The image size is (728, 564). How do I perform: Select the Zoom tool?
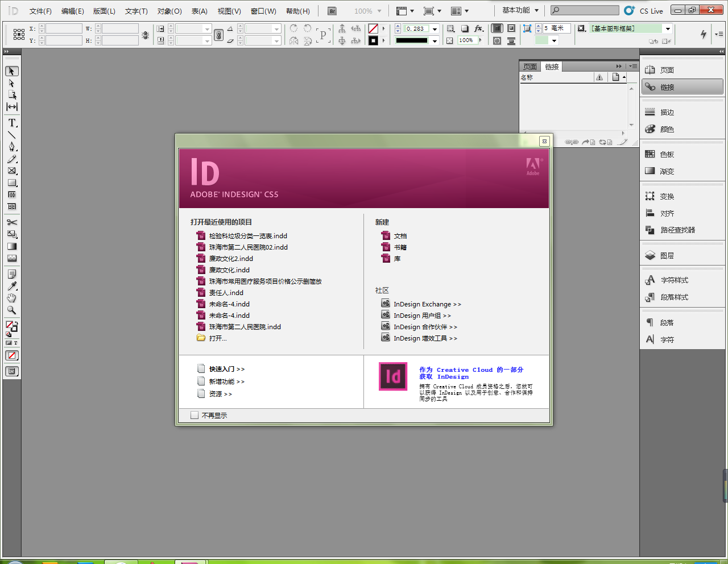[x=12, y=310]
